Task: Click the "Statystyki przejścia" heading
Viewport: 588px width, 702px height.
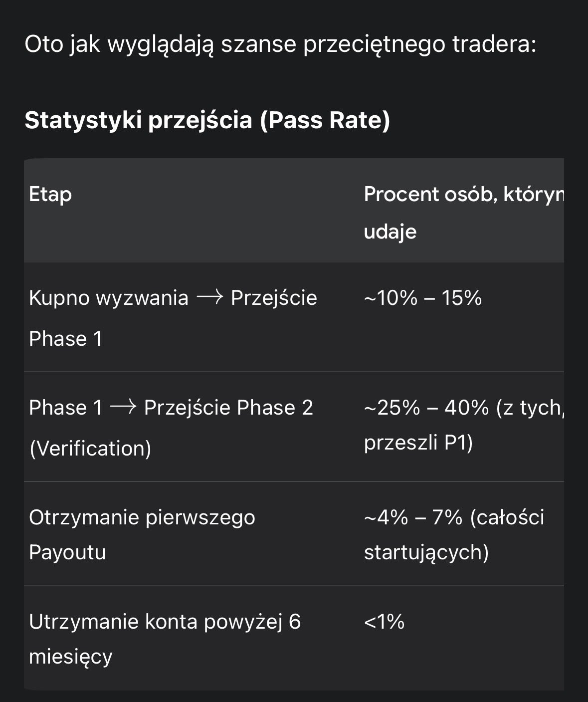Action: tap(138, 120)
